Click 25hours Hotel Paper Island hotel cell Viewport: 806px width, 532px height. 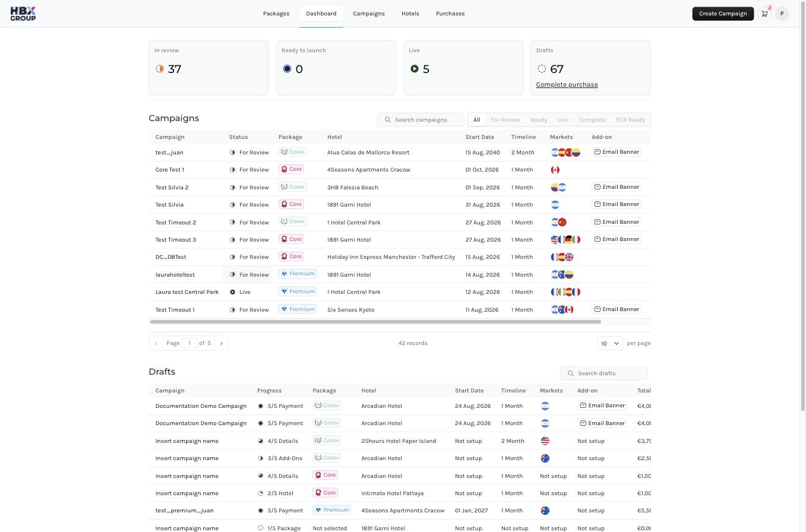click(x=399, y=441)
